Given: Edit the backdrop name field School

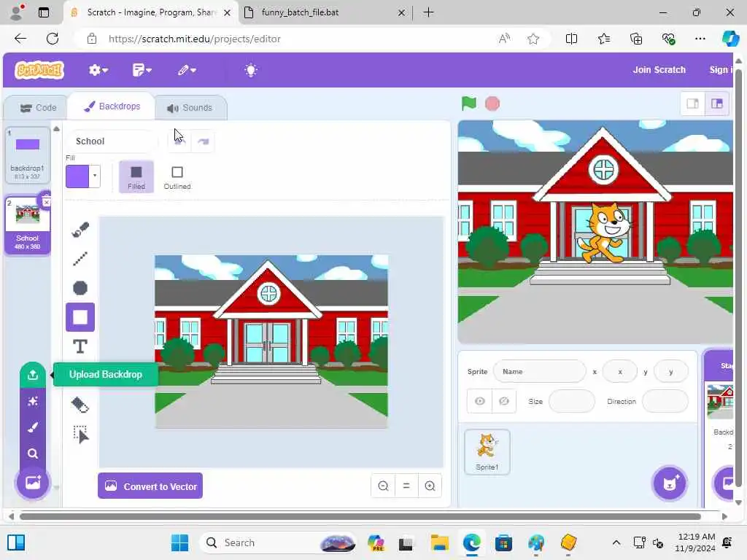Looking at the screenshot, I should pos(112,141).
